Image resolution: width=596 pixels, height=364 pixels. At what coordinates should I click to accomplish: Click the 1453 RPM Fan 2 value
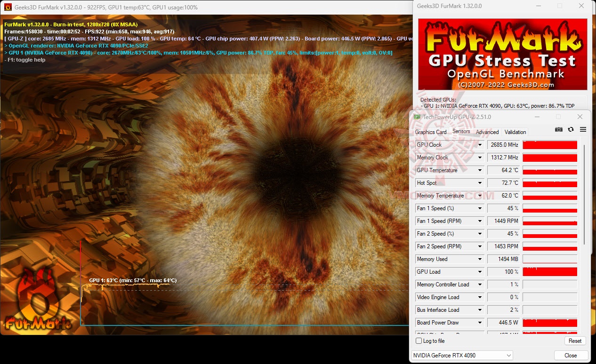coord(504,246)
